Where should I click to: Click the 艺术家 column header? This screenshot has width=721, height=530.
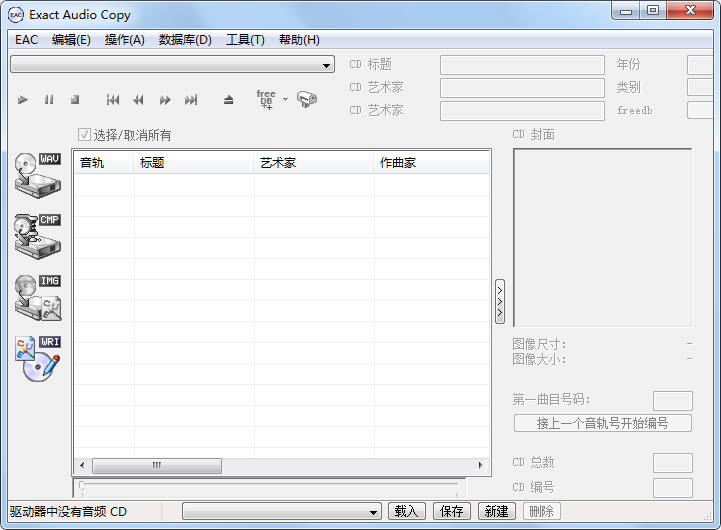click(x=314, y=163)
